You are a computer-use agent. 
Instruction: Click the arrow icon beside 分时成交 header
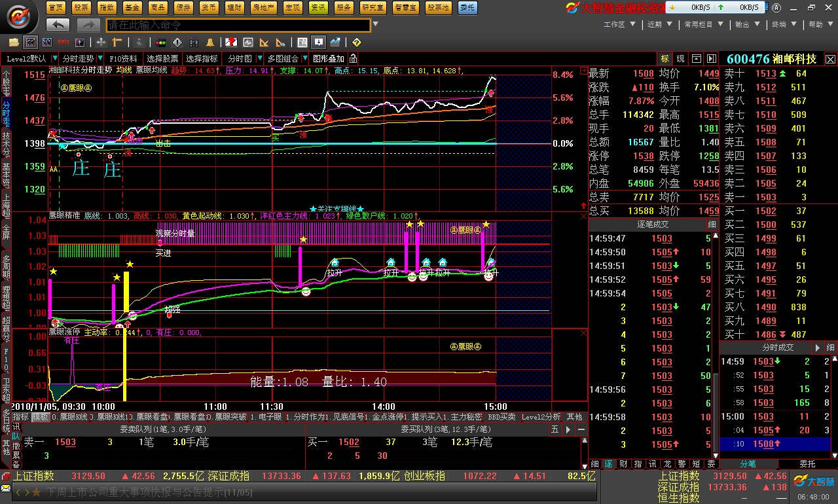(817, 348)
